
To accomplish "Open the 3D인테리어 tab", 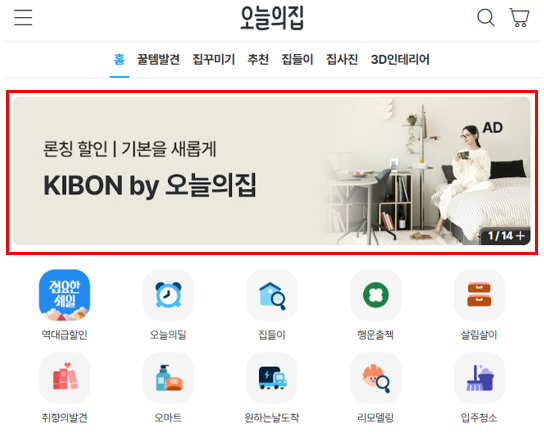I will click(x=400, y=59).
